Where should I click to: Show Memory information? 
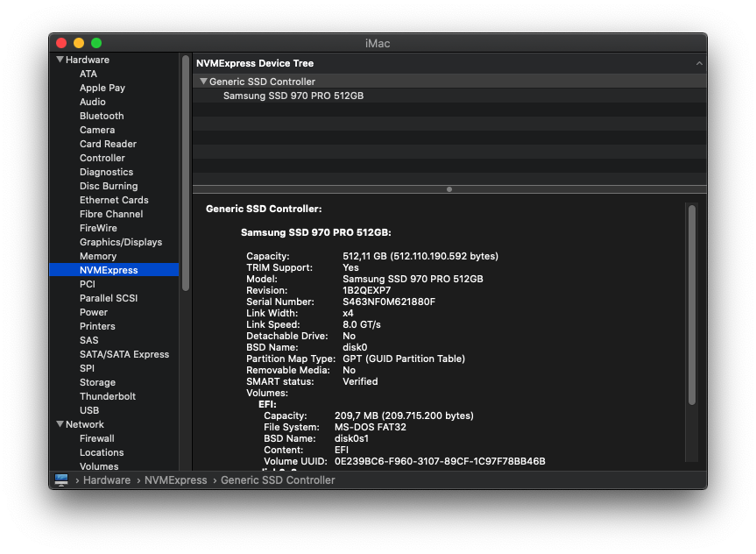(98, 256)
